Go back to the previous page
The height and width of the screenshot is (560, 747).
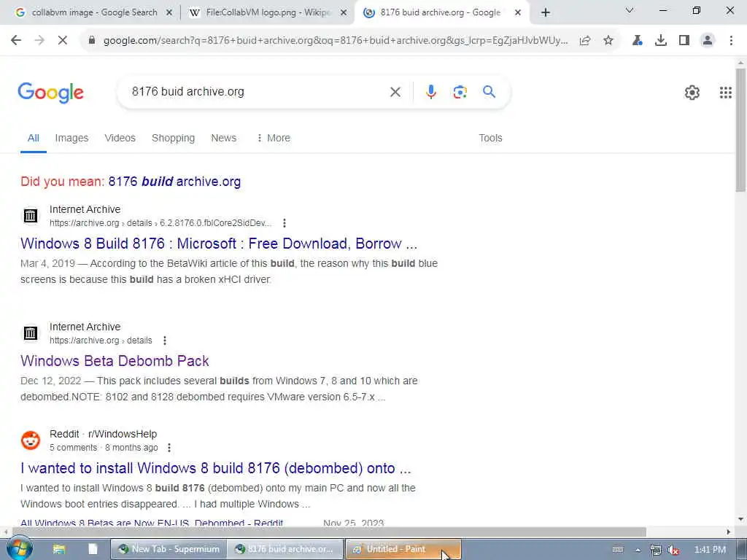pyautogui.click(x=16, y=41)
